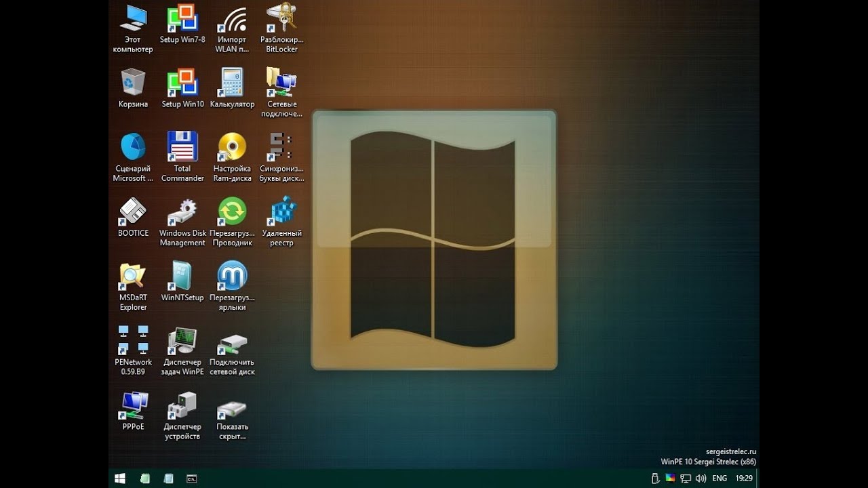This screenshot has height=488, width=868.
Task: Select the Windows Disk Management shortcut
Action: [x=182, y=222]
